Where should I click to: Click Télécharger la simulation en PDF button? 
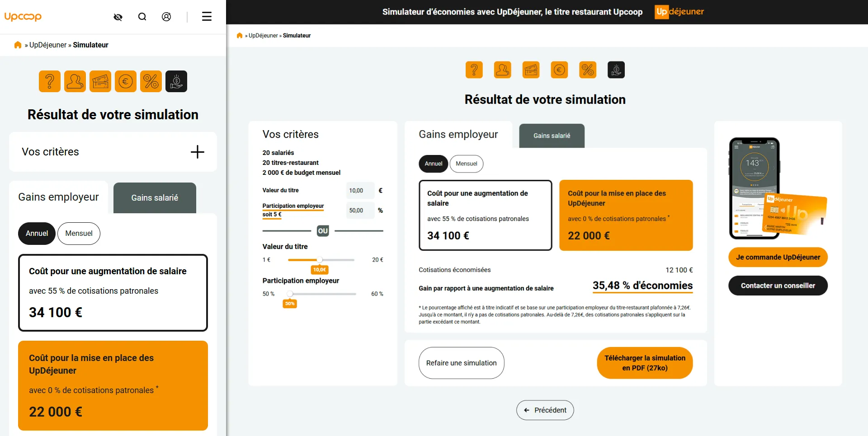645,363
